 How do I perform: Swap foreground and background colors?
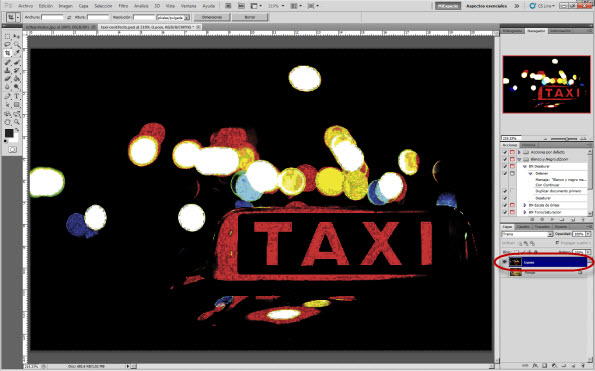pyautogui.click(x=17, y=130)
